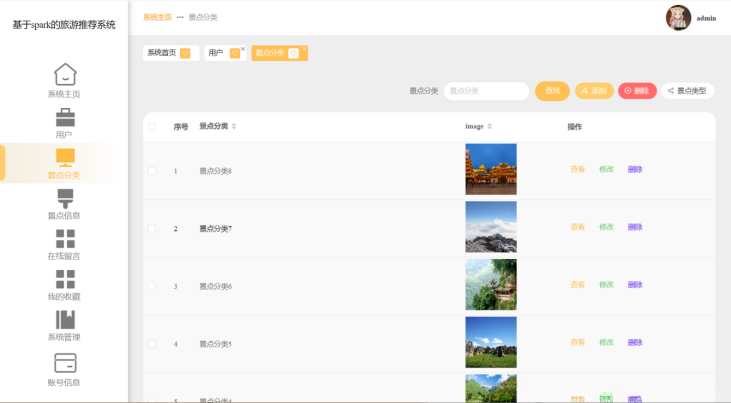This screenshot has height=403, width=731.
Task: Click heart icon on 用户 tab
Action: 235,53
